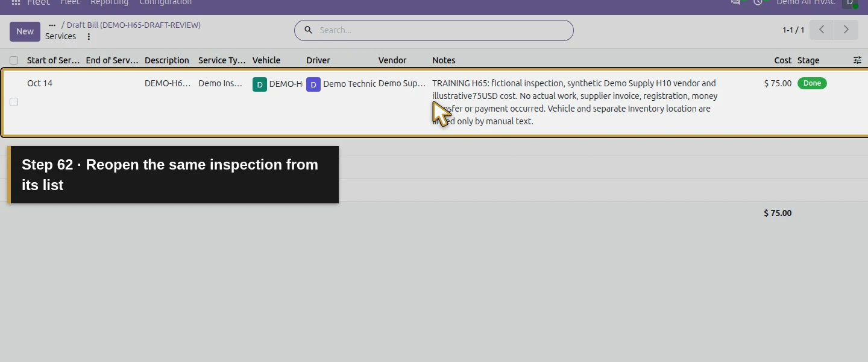This screenshot has width=868, height=362.
Task: Open the Configuration menu
Action: coord(165,3)
